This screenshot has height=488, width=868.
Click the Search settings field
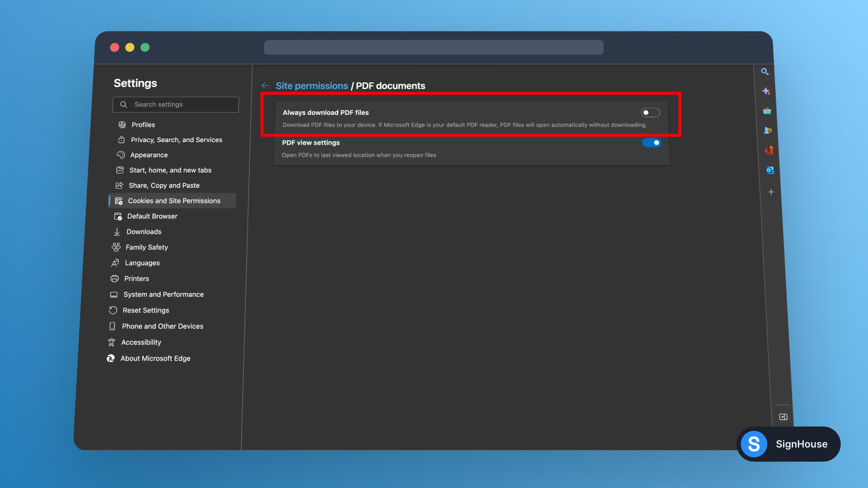pos(175,104)
